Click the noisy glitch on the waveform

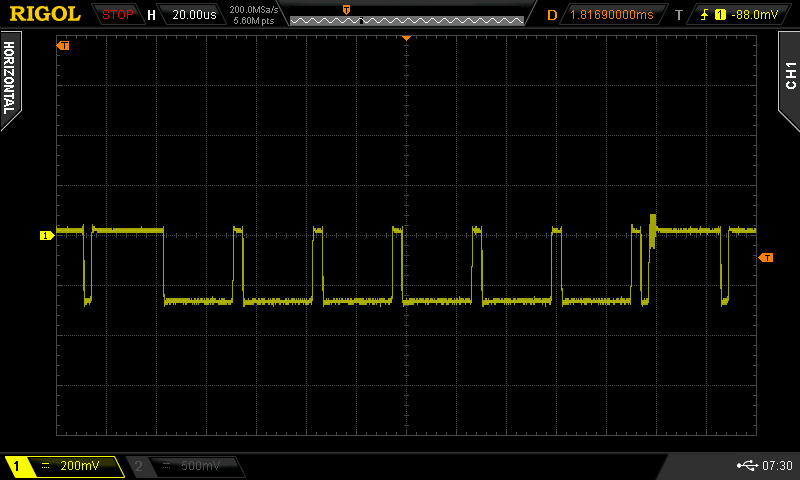tap(652, 231)
